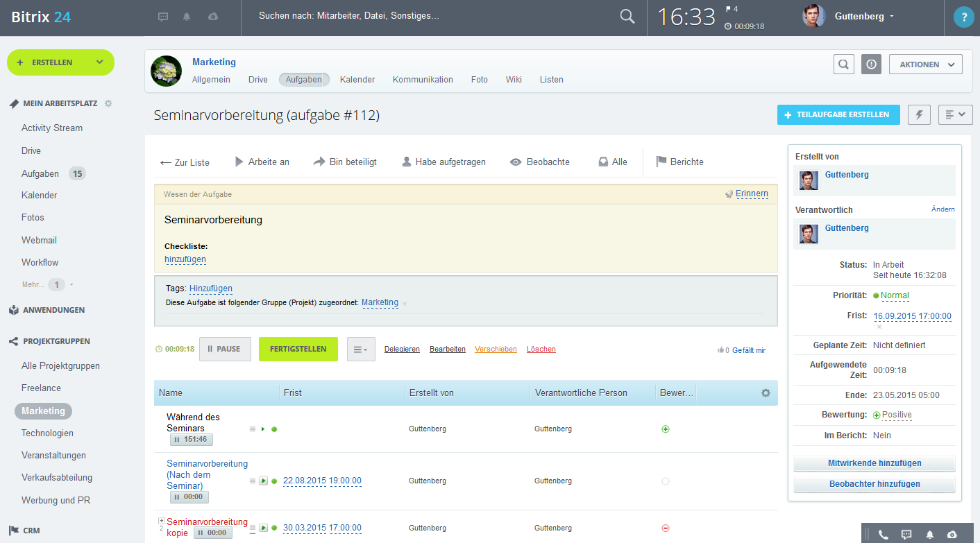The width and height of the screenshot is (980, 543).
Task: Open search magnifier in top bar
Action: coord(627,17)
